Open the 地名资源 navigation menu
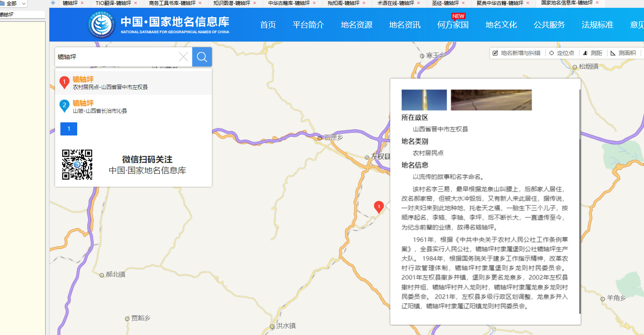644x335 pixels. (x=356, y=25)
